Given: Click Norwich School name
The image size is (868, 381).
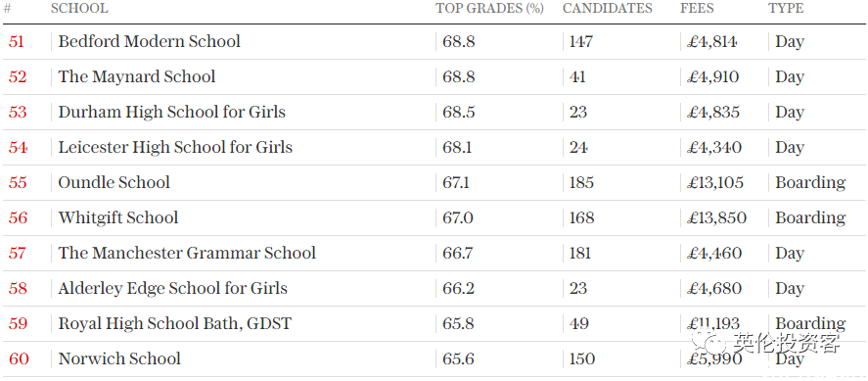Looking at the screenshot, I should [119, 358].
